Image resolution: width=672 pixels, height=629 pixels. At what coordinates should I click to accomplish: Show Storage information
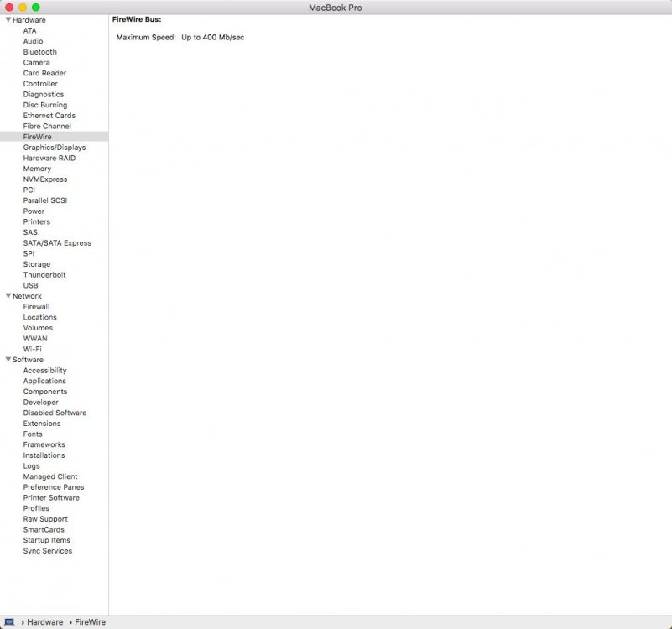(36, 264)
